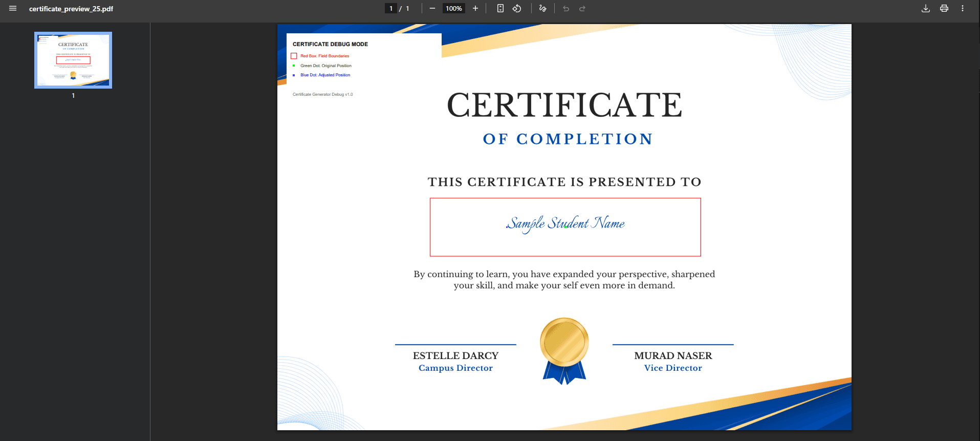Click the red box legend checkbox
This screenshot has width=980, height=441.
pos(294,56)
